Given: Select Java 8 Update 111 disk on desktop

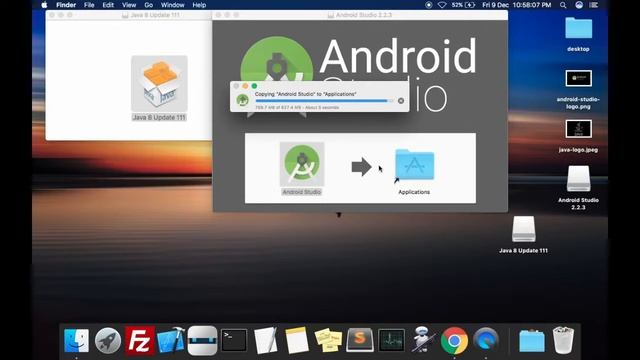Looking at the screenshot, I should [524, 229].
